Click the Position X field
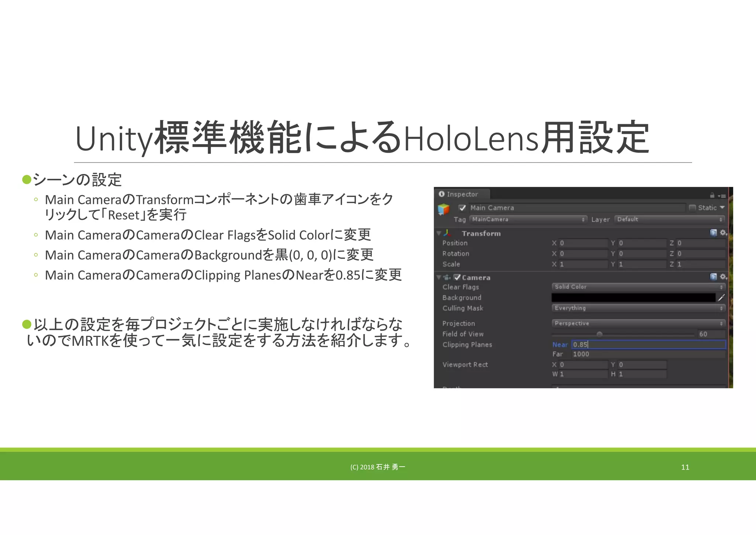Image resolution: width=756 pixels, height=535 pixels. point(583,243)
